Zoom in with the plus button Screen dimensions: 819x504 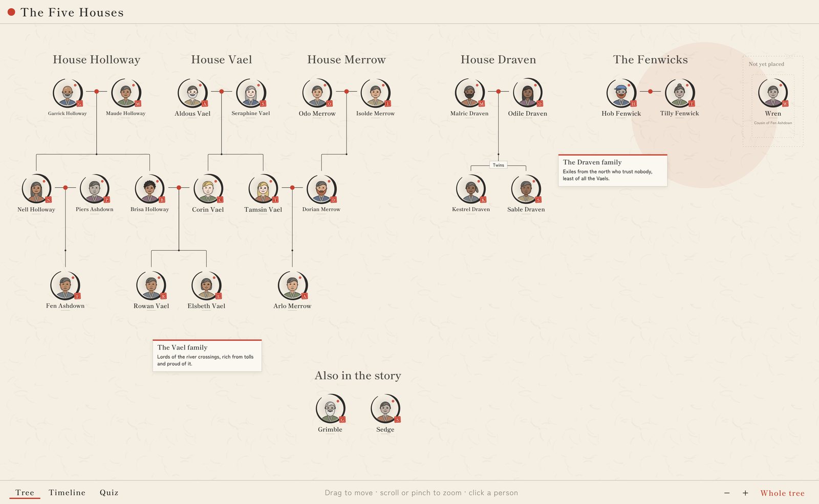(745, 493)
